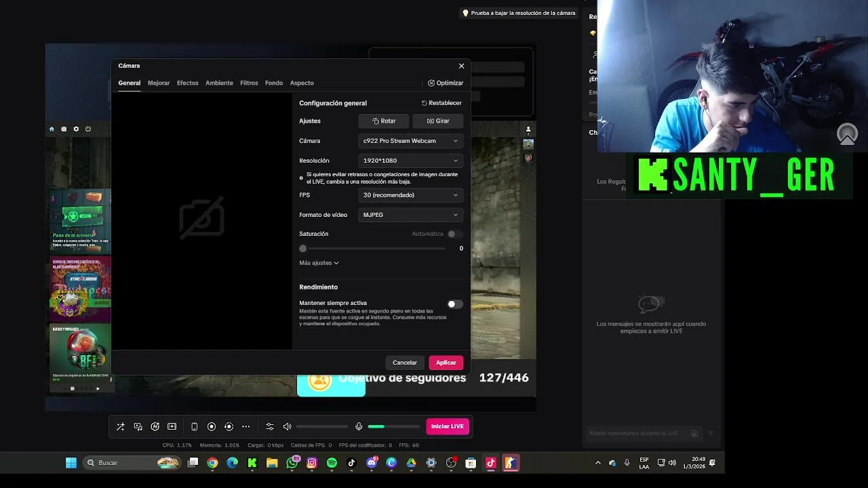Viewport: 868px width, 488px height.
Task: Click the profile icon in game preview
Action: tap(528, 129)
